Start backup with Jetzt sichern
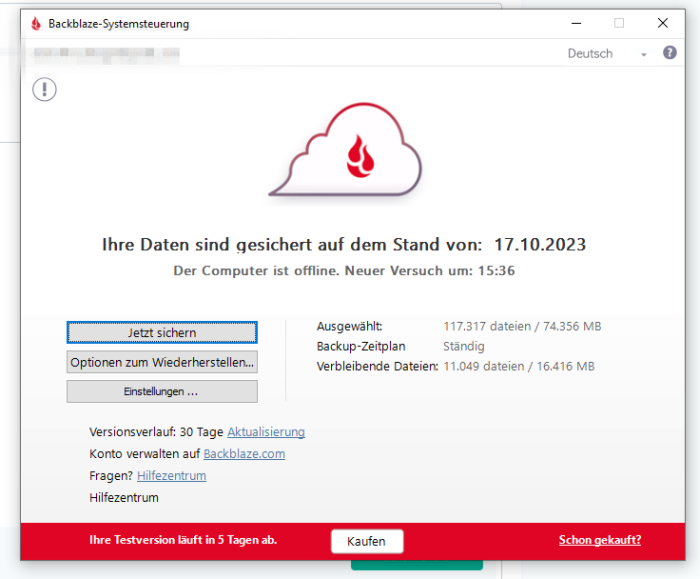This screenshot has height=579, width=700. coord(162,333)
